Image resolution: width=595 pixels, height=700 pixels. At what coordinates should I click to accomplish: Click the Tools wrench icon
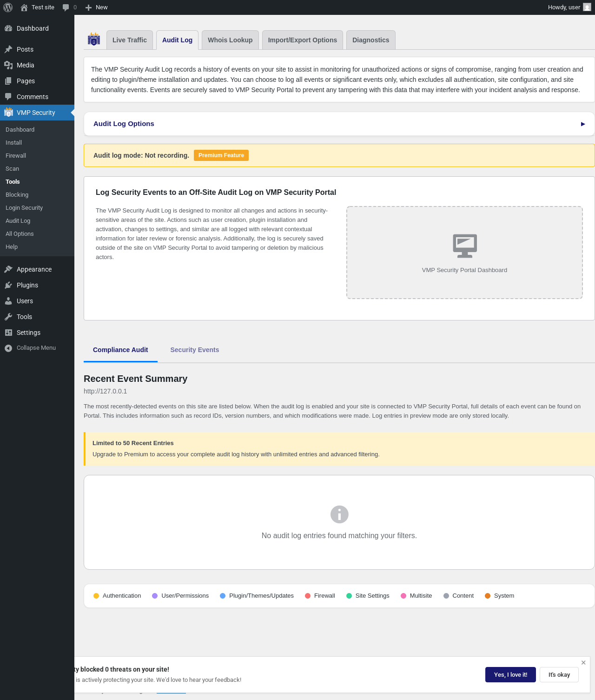tap(8, 317)
